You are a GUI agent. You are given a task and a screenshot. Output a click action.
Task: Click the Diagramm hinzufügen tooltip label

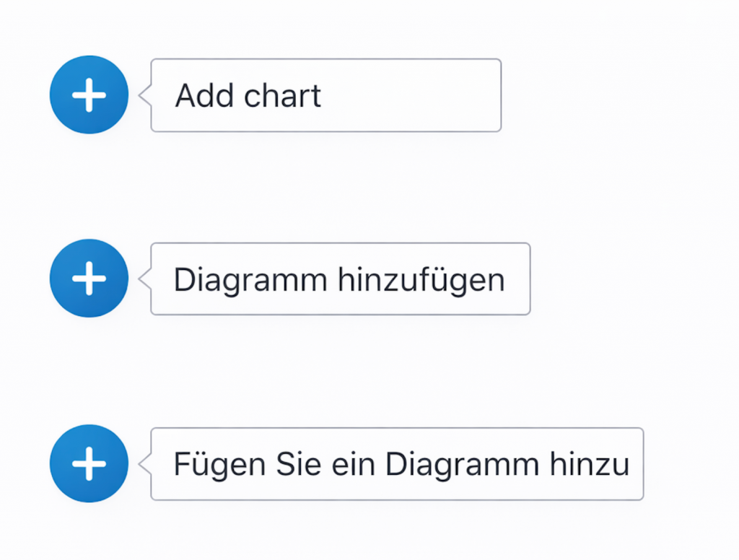click(339, 280)
